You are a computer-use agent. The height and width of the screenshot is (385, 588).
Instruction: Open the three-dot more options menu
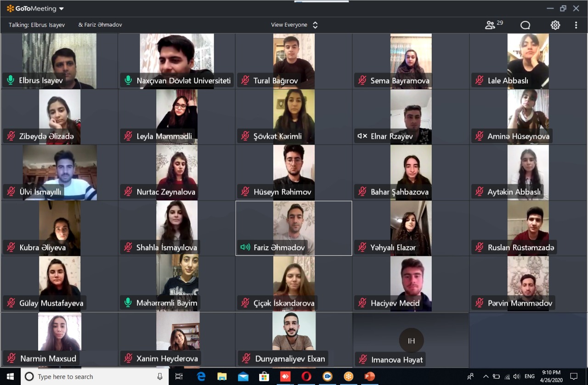pos(576,25)
